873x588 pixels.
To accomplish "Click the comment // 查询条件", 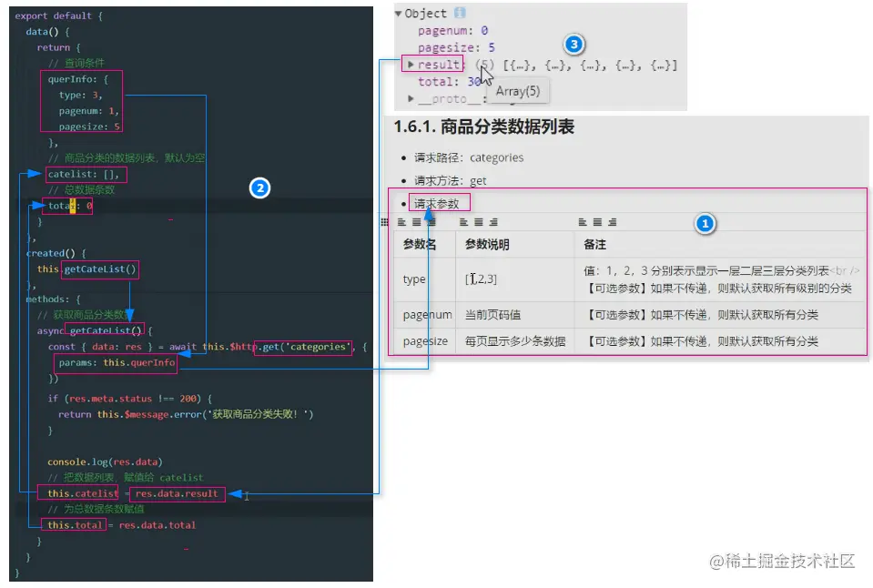I will pos(76,63).
